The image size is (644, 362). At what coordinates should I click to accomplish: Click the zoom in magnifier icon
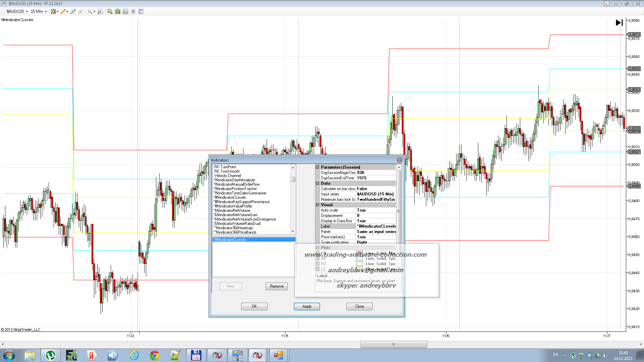pos(73,11)
